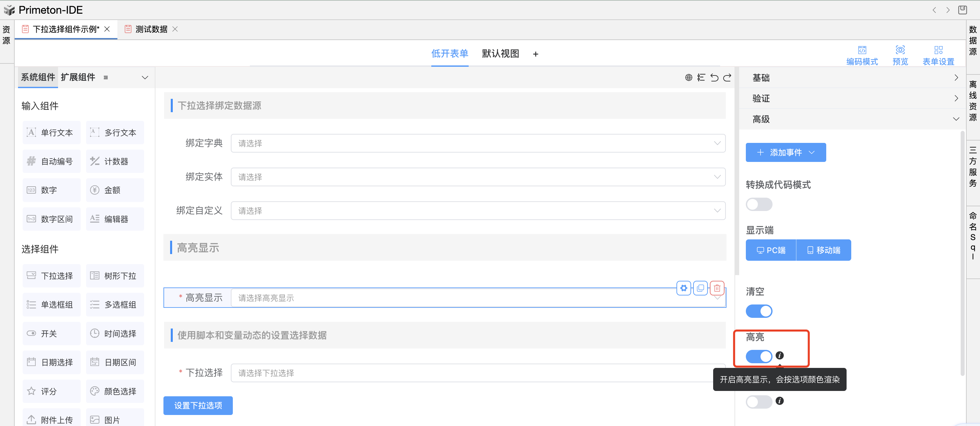The image size is (980, 426).
Task: Switch to the 默认视图 tab
Action: pos(500,54)
